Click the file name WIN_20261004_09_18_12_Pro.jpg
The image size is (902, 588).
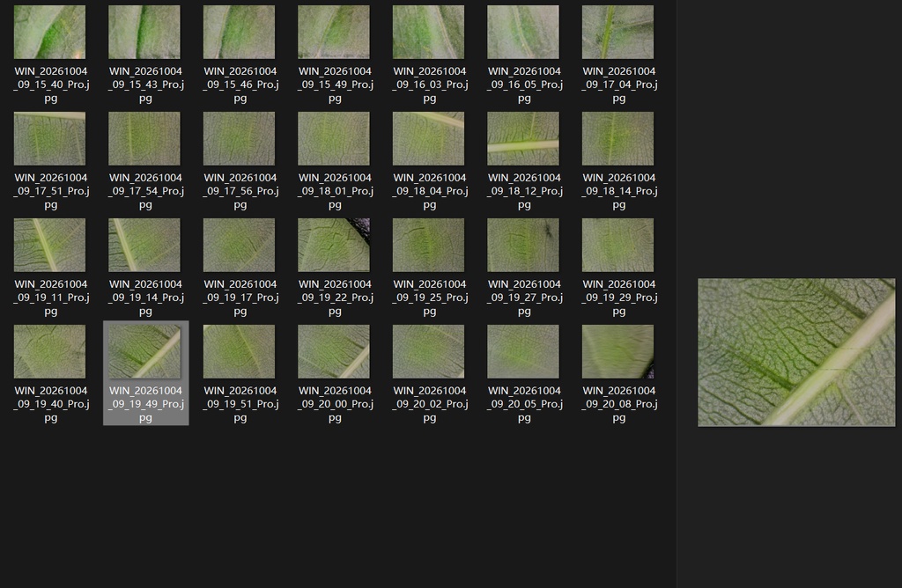point(524,191)
